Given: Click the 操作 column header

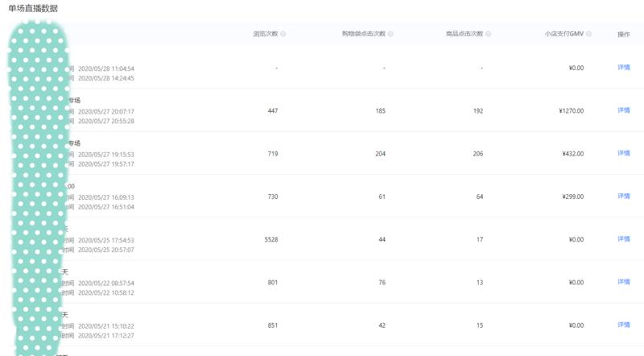Looking at the screenshot, I should pyautogui.click(x=623, y=34).
